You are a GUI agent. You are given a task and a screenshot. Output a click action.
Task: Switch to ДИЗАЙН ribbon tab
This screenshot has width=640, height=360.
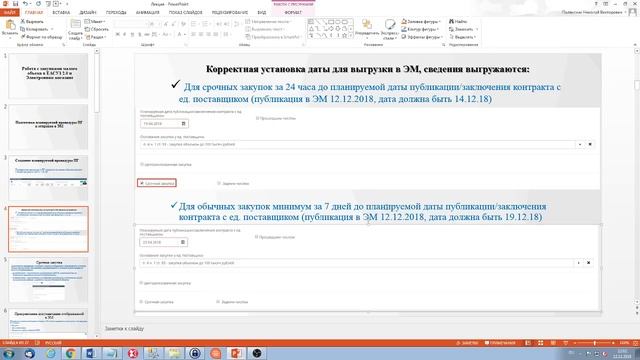click(88, 12)
